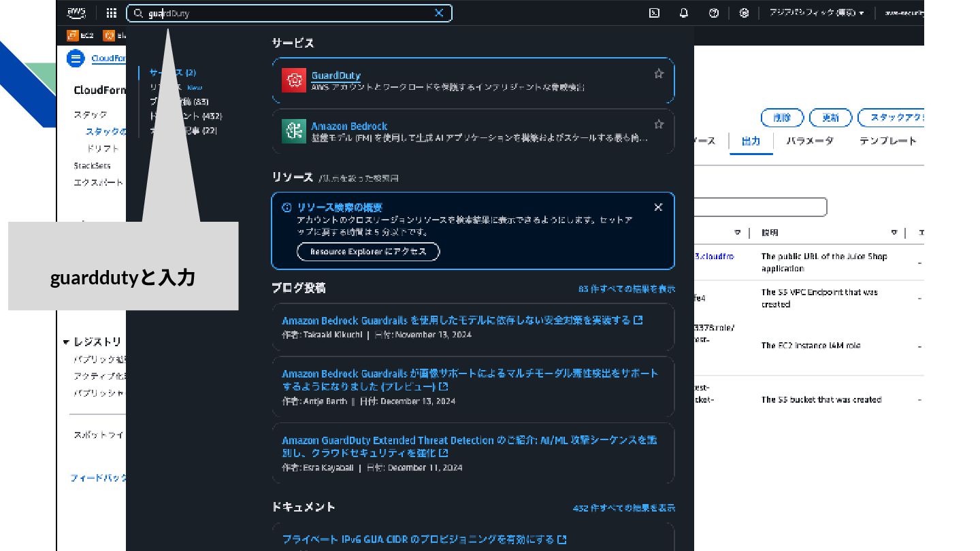Click 説明 column header text
This screenshot has width=980, height=551.
point(770,233)
